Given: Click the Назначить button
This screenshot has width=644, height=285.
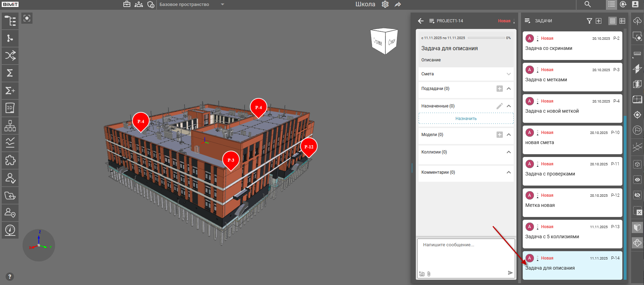Looking at the screenshot, I should [x=466, y=119].
